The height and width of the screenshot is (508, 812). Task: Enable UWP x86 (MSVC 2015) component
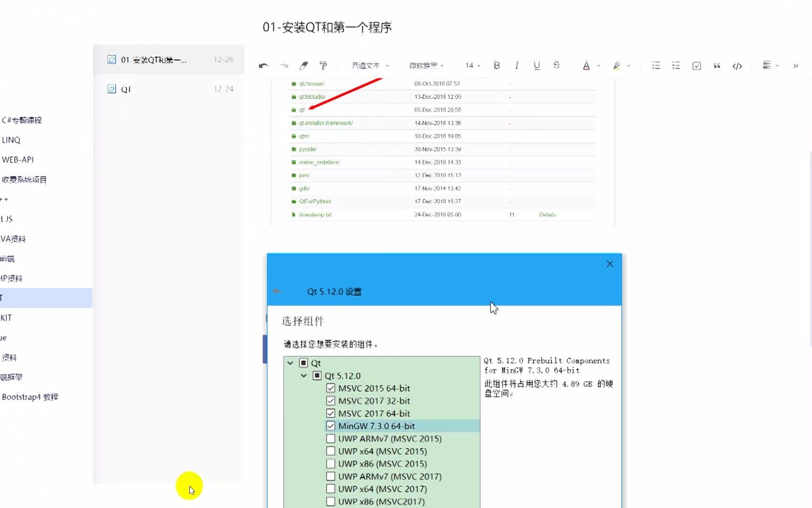click(331, 463)
